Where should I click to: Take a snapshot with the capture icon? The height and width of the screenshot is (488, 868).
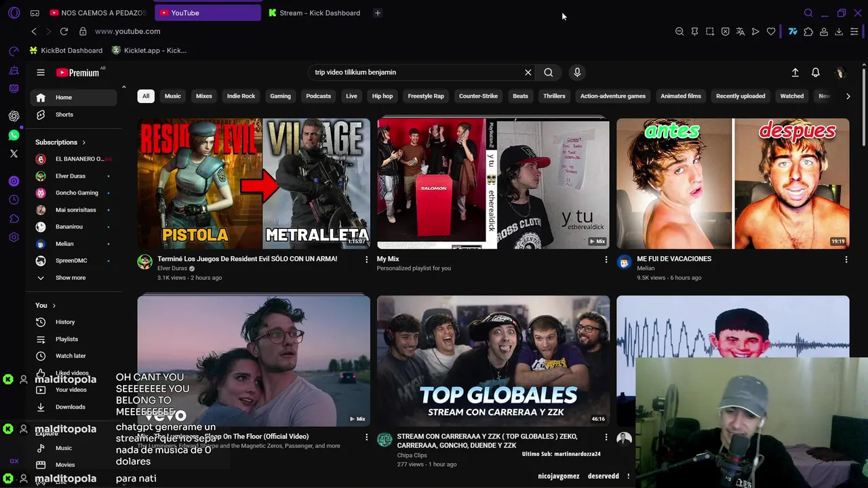(710, 31)
